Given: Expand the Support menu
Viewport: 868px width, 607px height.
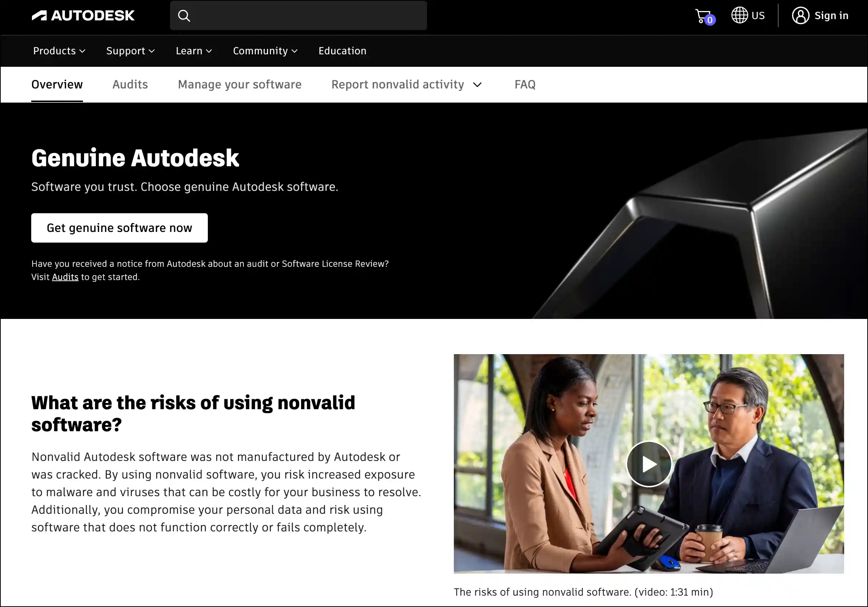Looking at the screenshot, I should 130,51.
